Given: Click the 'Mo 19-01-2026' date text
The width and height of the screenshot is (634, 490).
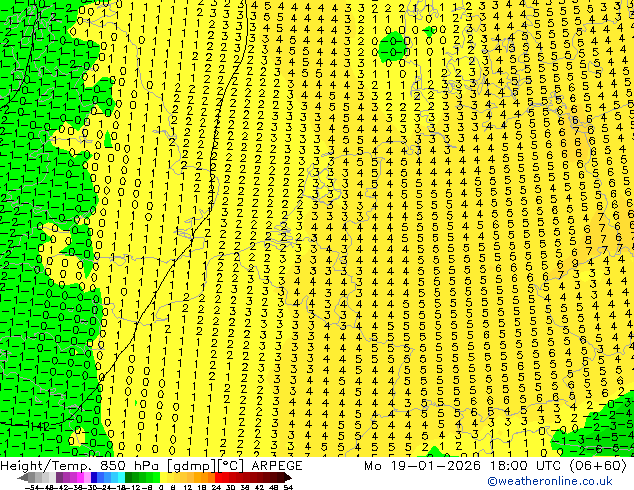Looking at the screenshot, I should point(423,466).
